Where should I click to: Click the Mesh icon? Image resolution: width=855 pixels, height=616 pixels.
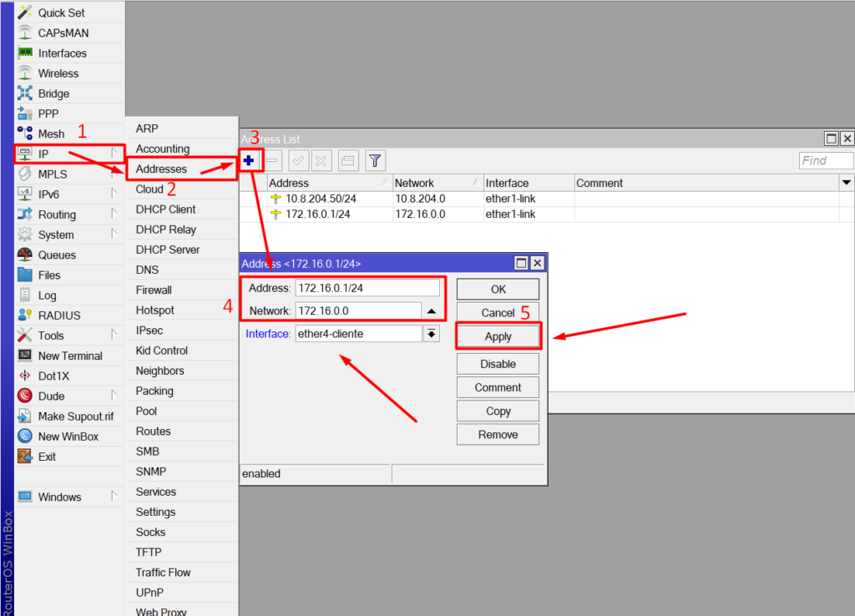coord(24,134)
